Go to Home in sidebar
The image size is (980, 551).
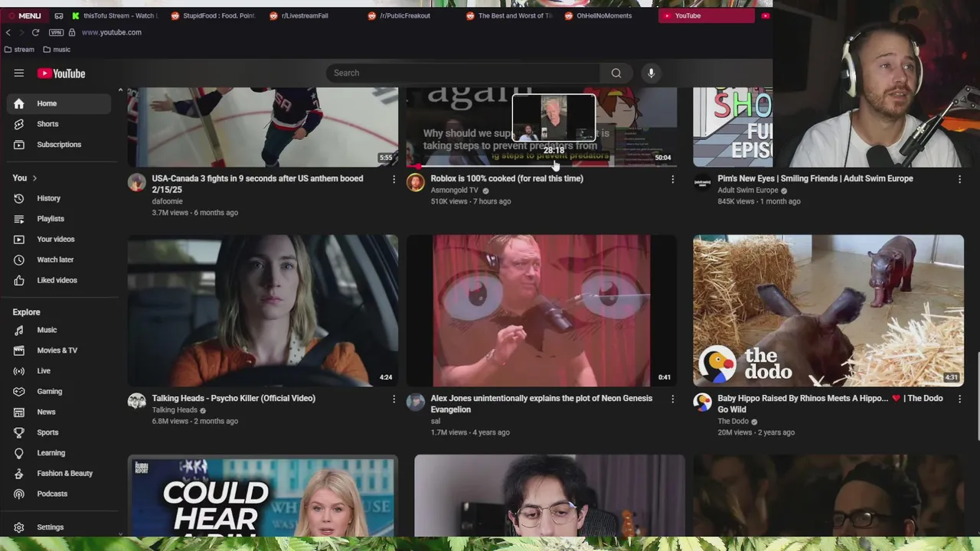(59, 103)
